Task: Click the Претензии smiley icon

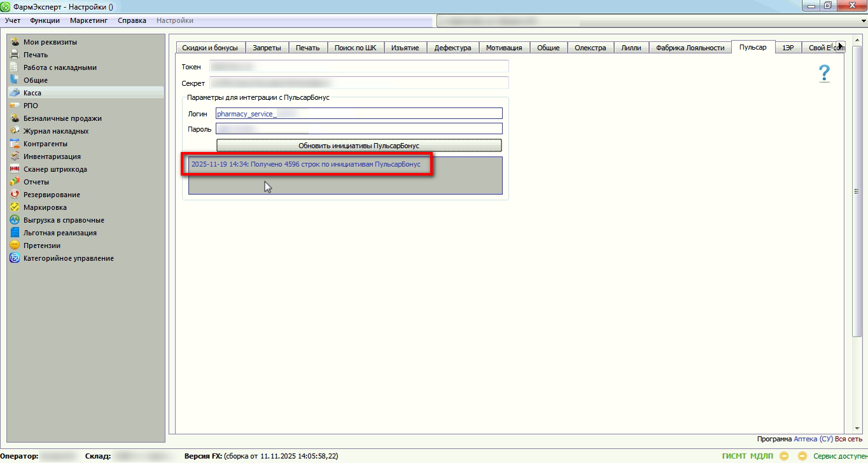Action: 15,245
